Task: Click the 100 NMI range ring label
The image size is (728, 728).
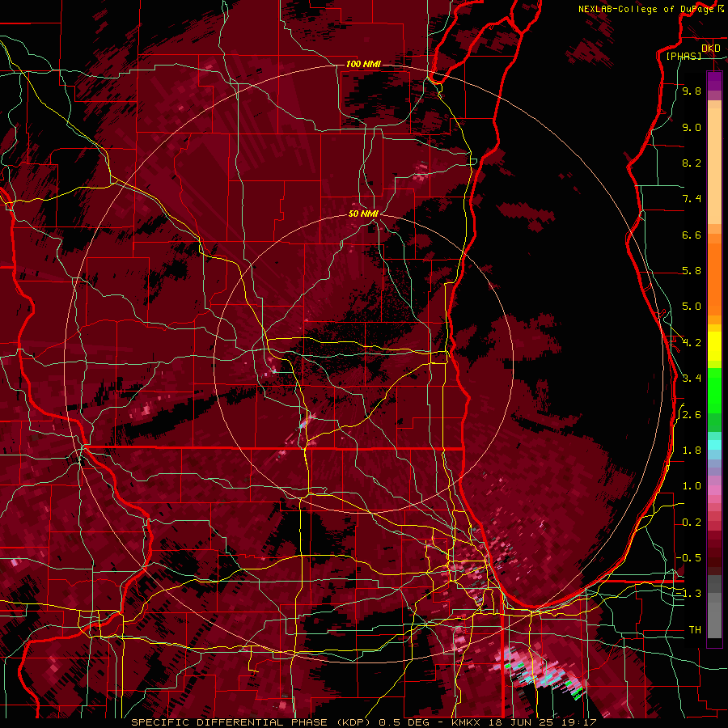Action: point(363,64)
